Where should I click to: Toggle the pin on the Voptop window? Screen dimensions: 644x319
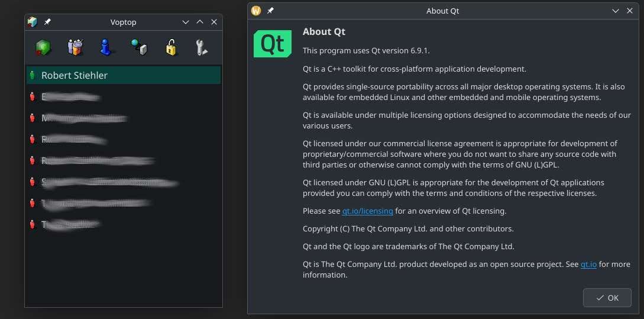pyautogui.click(x=47, y=22)
